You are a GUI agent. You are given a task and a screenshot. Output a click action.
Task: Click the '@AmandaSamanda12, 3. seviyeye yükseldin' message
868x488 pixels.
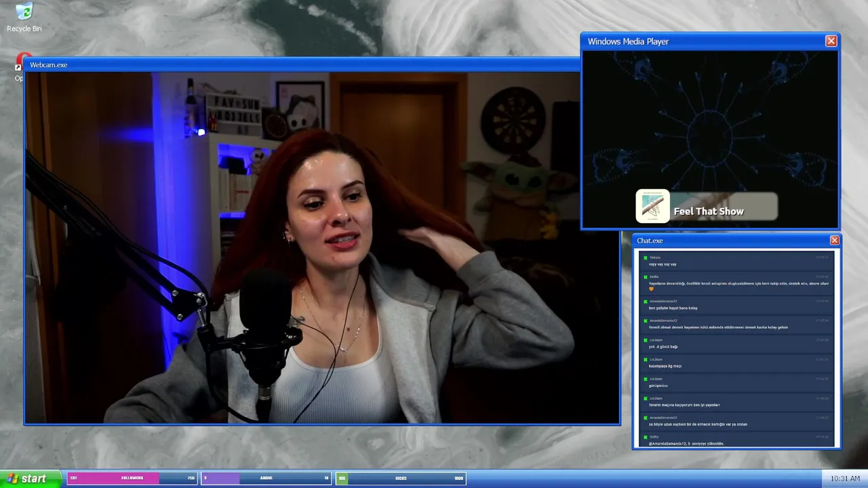click(x=686, y=443)
